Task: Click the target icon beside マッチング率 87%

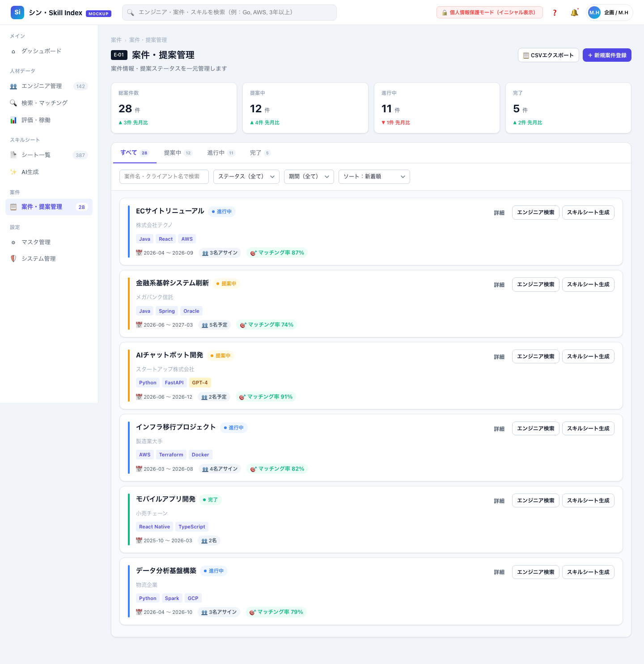Action: coord(253,253)
